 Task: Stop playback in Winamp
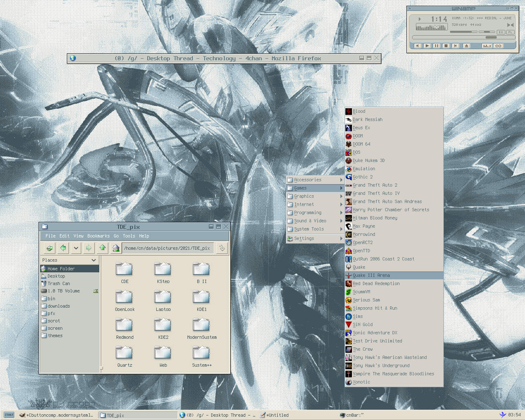pos(446,46)
